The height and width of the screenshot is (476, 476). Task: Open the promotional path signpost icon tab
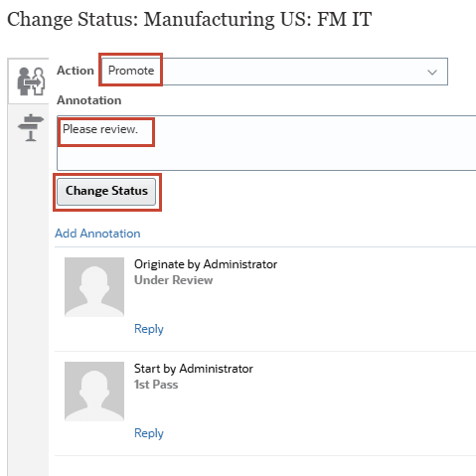[x=31, y=127]
